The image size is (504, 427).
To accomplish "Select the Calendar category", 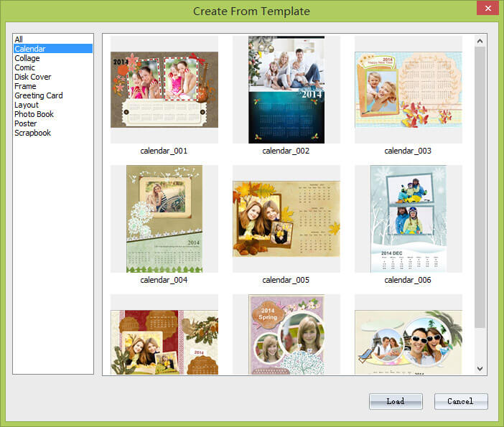I will click(x=53, y=49).
